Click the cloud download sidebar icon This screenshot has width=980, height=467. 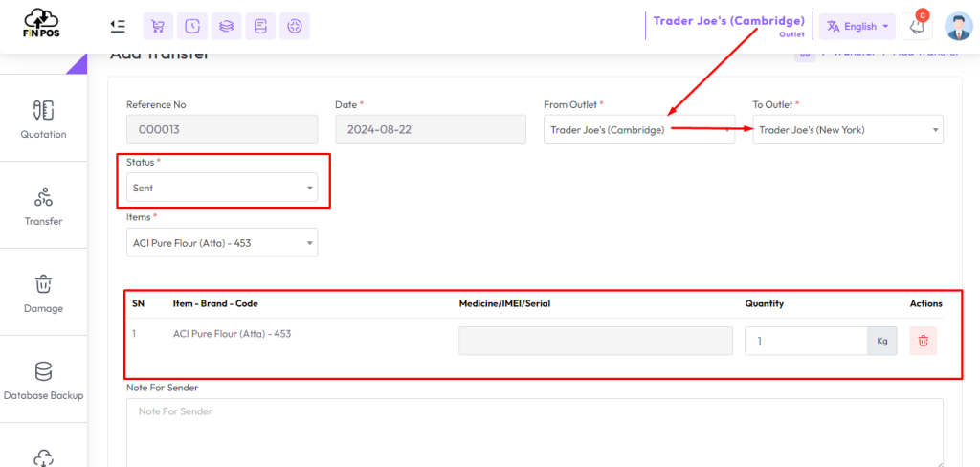(x=43, y=458)
